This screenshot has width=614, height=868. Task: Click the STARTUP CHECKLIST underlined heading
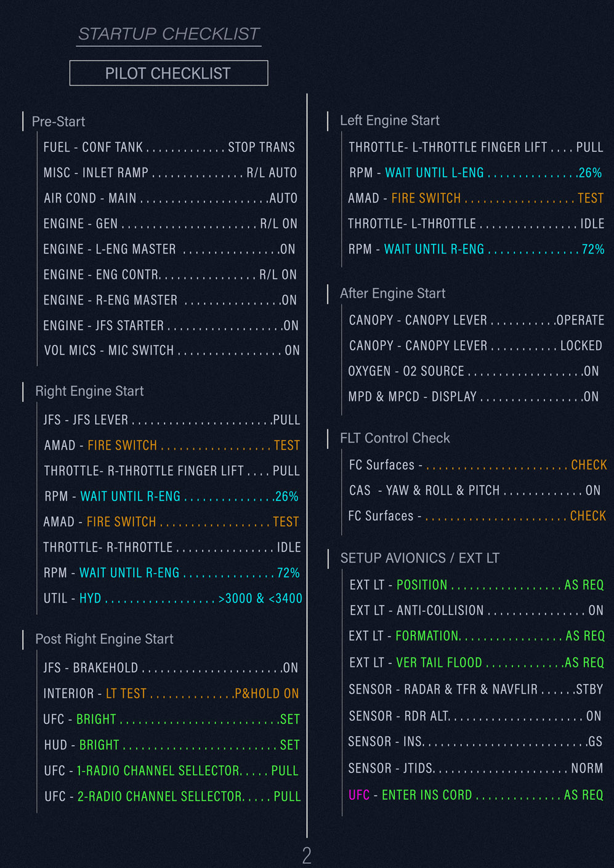tap(169, 34)
